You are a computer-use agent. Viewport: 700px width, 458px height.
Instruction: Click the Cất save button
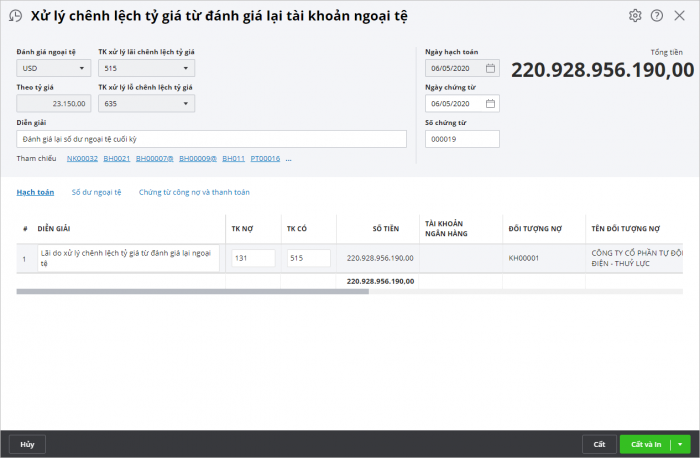pyautogui.click(x=598, y=444)
